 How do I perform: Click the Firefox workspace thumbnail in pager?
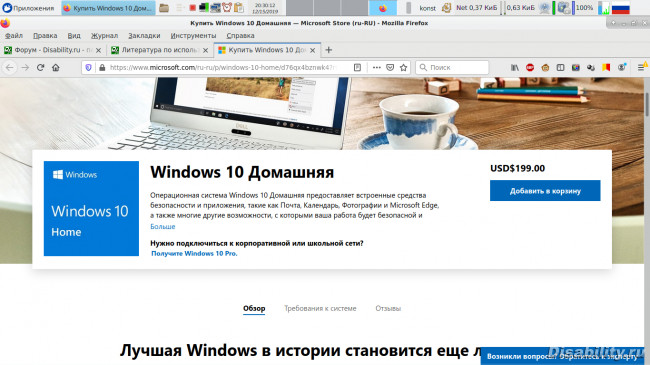(x=383, y=8)
